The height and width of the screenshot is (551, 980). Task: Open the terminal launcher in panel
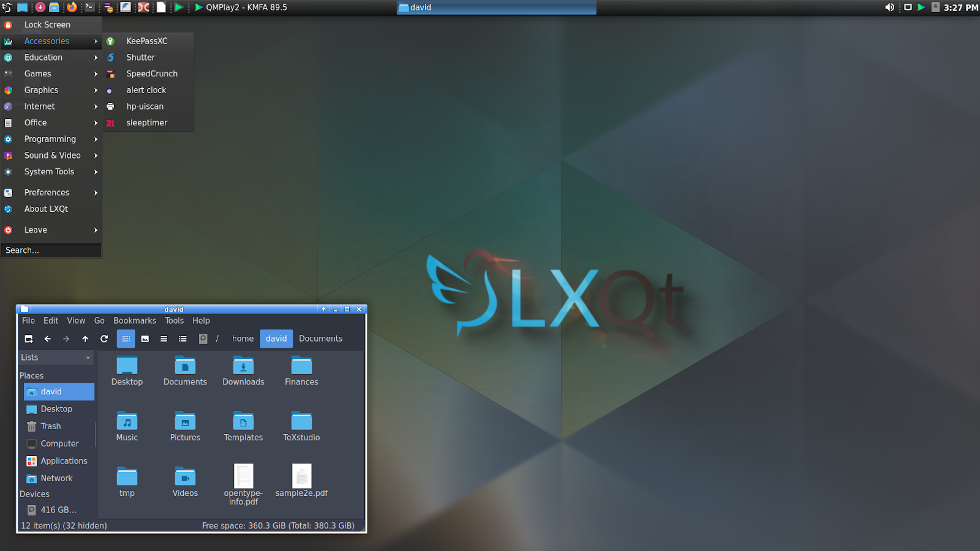coord(89,7)
